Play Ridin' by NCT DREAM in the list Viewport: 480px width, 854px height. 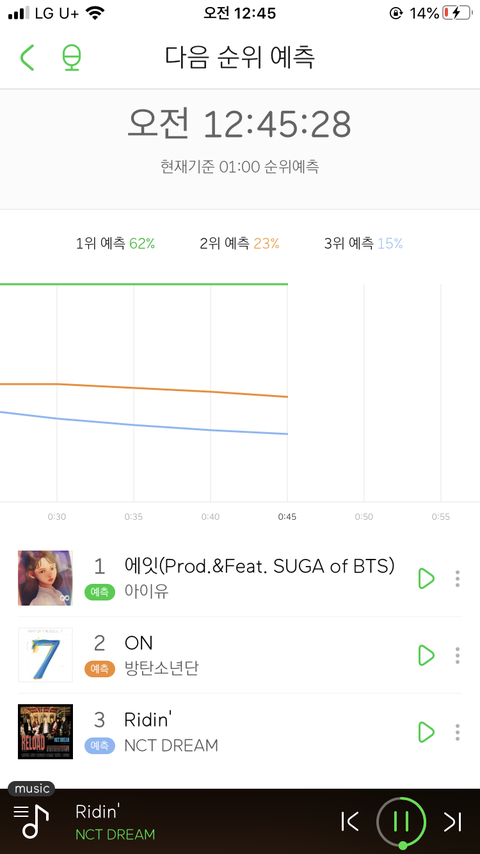[426, 732]
